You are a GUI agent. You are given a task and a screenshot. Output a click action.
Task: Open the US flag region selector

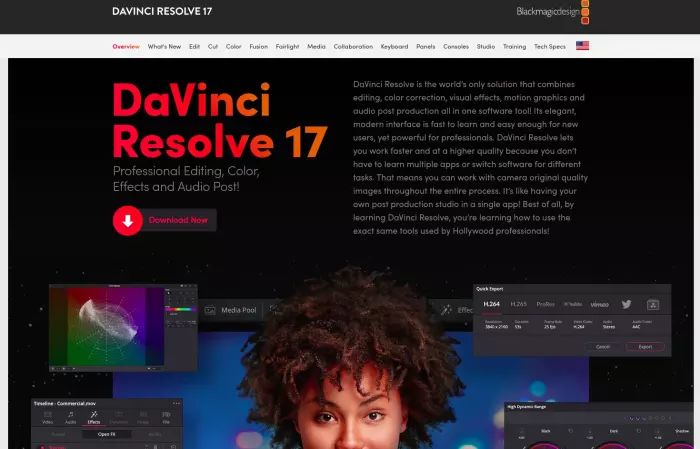coord(582,46)
